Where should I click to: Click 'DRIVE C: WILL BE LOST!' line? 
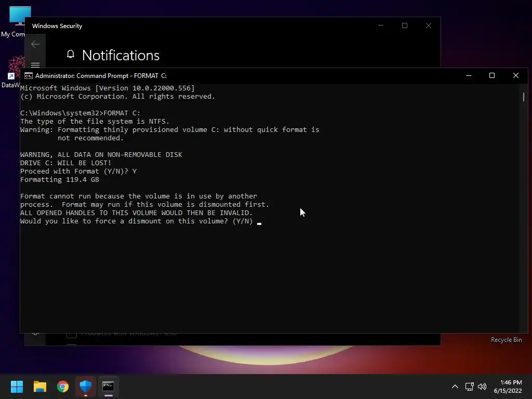pos(66,163)
